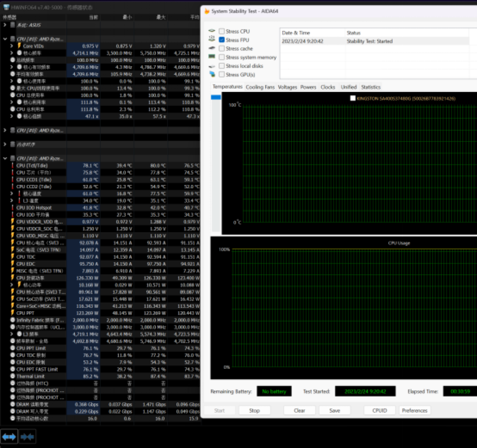
Task: Click the thermometer icon beside CPU (Tctl/Tdie)
Action: [x=13, y=165]
